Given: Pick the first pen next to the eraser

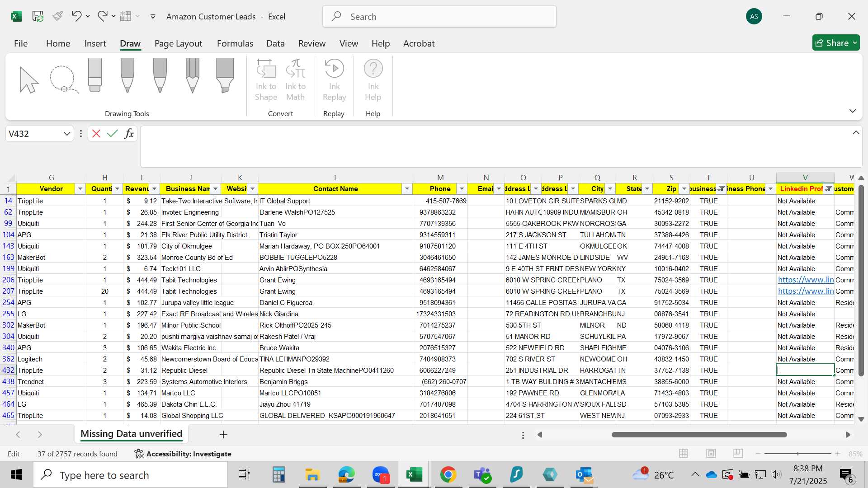Looking at the screenshot, I should point(127,76).
